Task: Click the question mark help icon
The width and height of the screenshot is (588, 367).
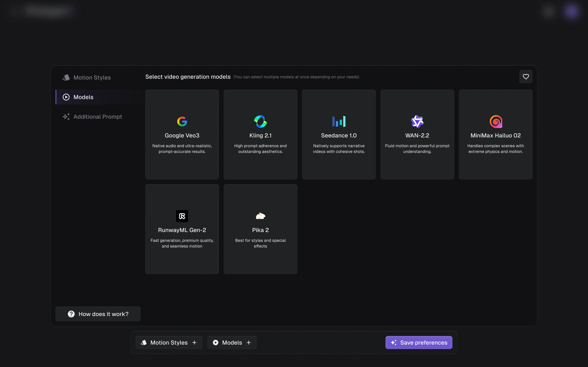Action: pyautogui.click(x=71, y=314)
